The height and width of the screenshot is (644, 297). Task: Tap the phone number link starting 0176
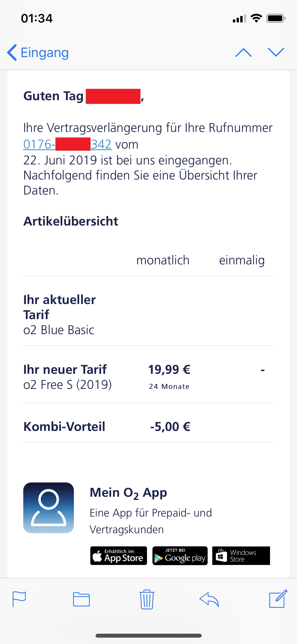click(67, 144)
